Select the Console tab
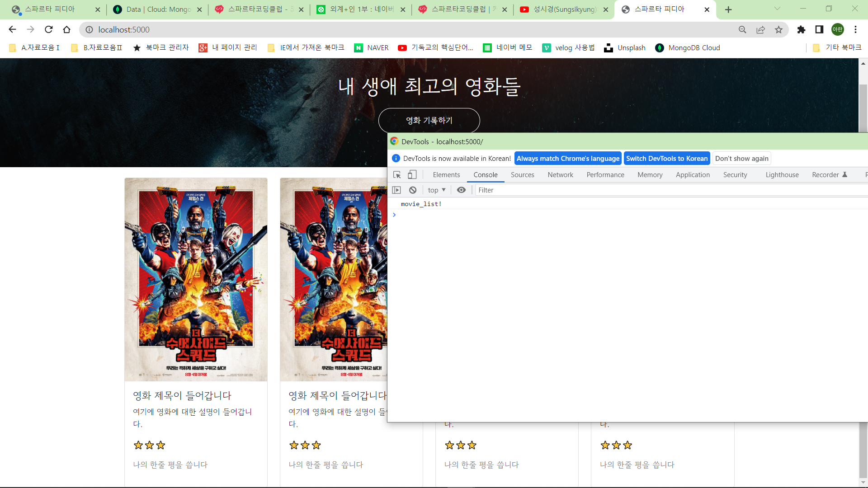 (x=486, y=175)
